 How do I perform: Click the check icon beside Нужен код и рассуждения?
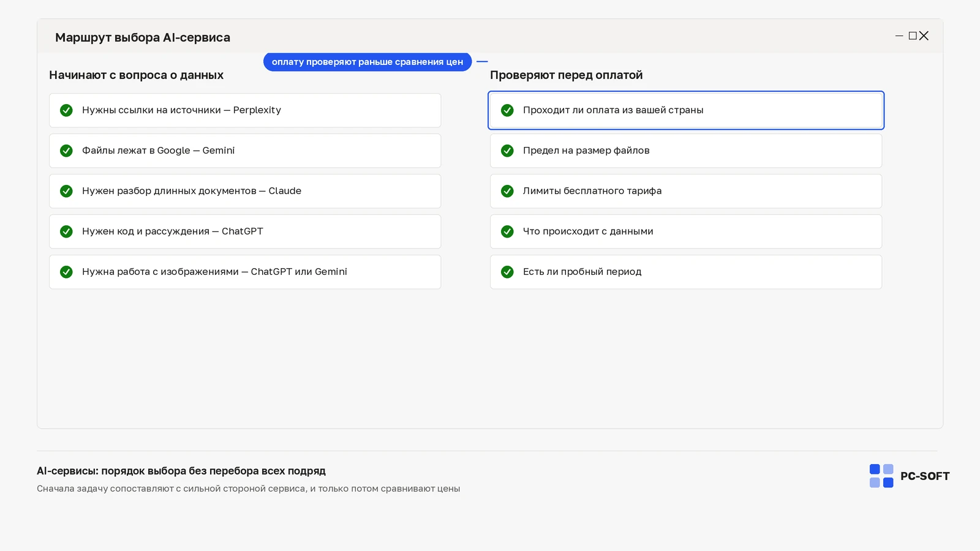click(x=66, y=231)
